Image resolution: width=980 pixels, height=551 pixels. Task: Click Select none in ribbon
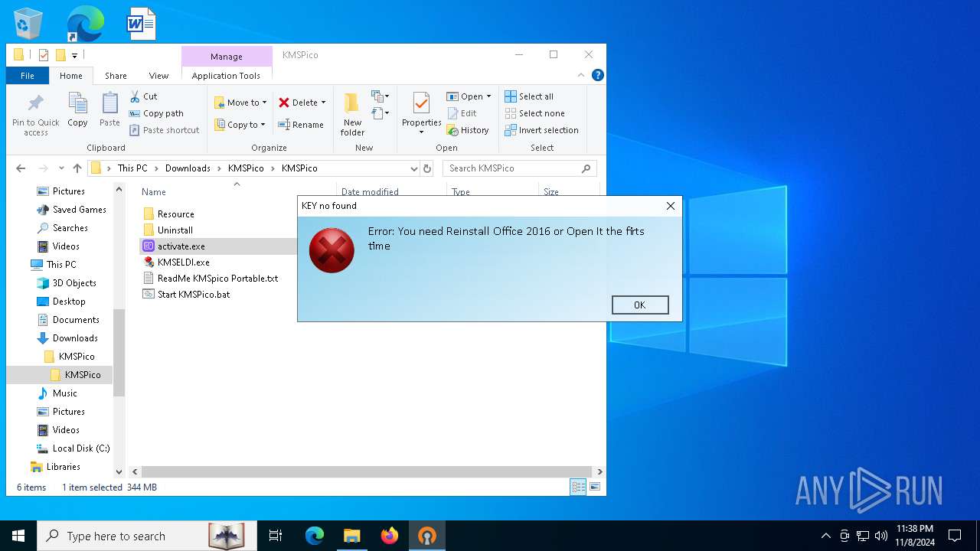(x=534, y=113)
